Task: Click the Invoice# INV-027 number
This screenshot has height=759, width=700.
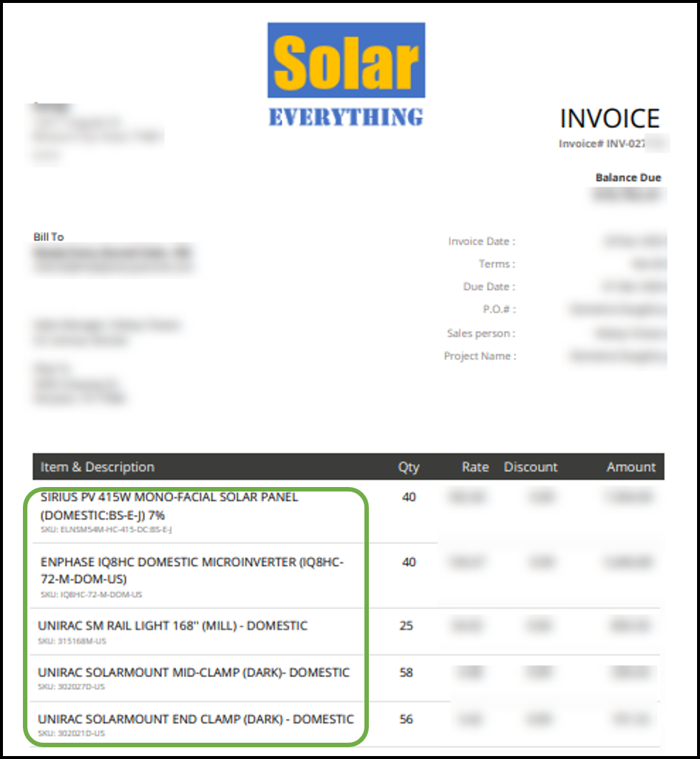Action: coord(602,144)
